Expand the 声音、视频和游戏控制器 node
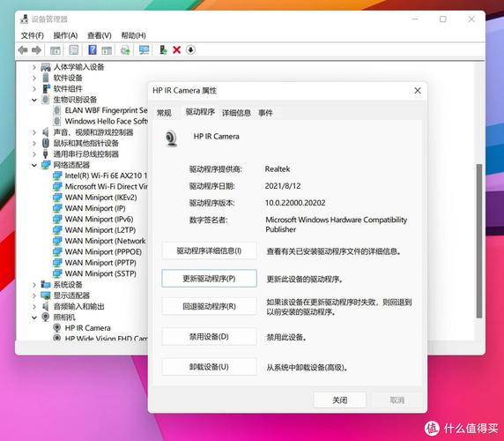The width and height of the screenshot is (504, 441). click(34, 132)
